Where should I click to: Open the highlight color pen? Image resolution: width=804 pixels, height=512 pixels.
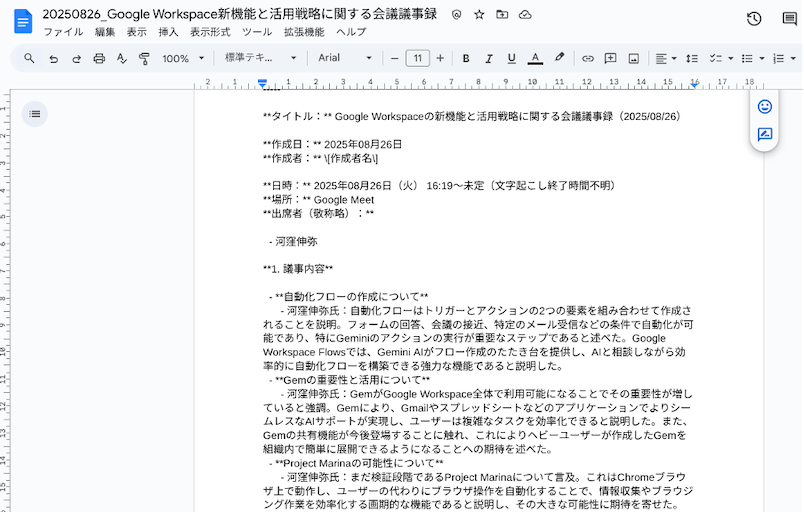pyautogui.click(x=559, y=57)
